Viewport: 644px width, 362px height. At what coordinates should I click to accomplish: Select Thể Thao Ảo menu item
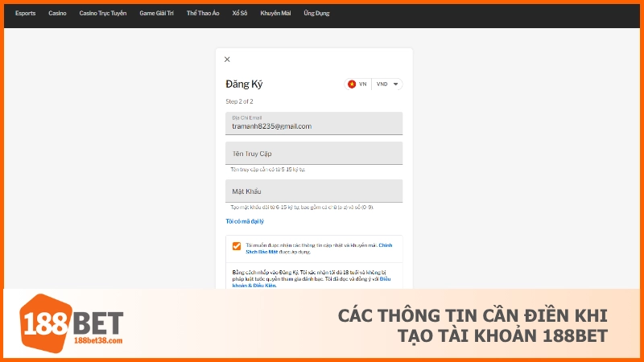point(203,13)
